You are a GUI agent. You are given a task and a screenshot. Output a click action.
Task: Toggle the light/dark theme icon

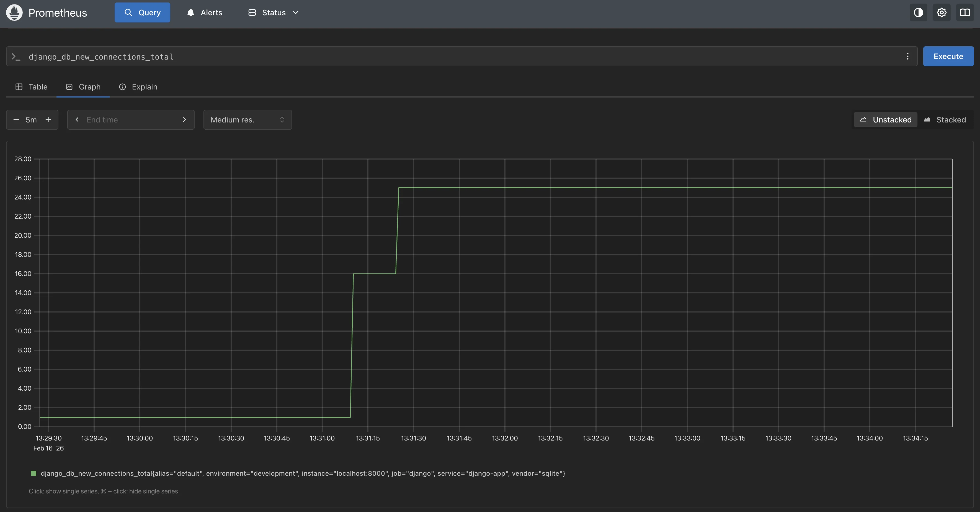click(x=918, y=12)
